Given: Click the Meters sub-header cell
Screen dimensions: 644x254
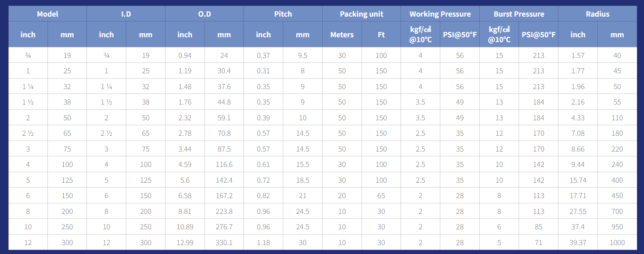Looking at the screenshot, I should click(x=342, y=34).
